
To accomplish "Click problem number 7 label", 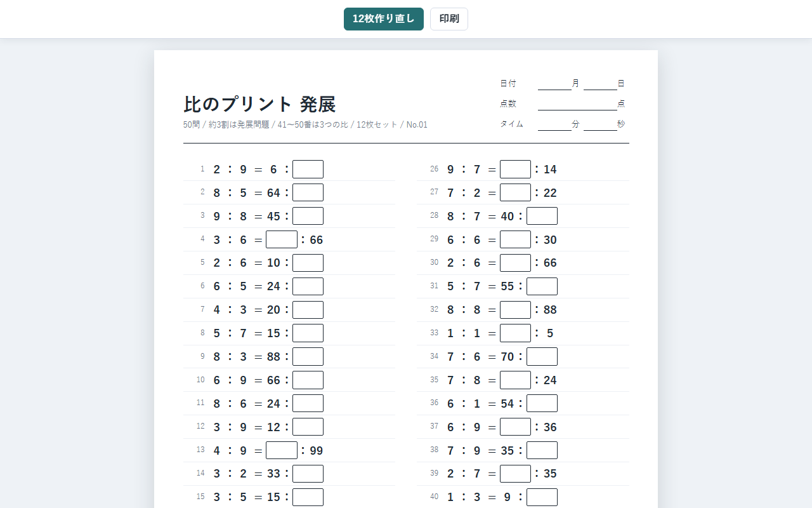I will tap(202, 309).
